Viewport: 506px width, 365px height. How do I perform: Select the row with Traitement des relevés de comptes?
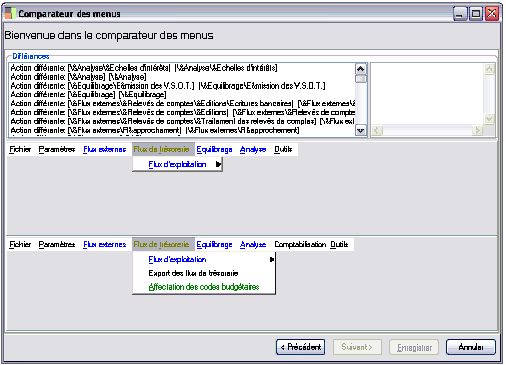pos(182,121)
